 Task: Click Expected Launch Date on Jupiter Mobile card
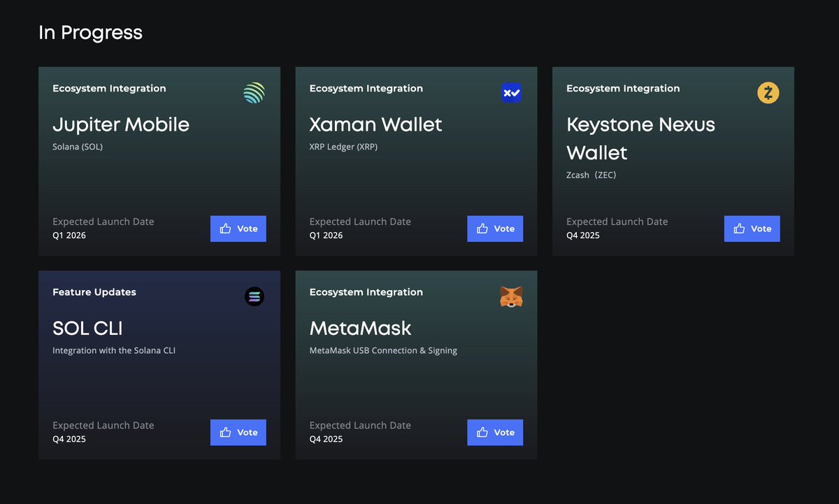coord(103,222)
